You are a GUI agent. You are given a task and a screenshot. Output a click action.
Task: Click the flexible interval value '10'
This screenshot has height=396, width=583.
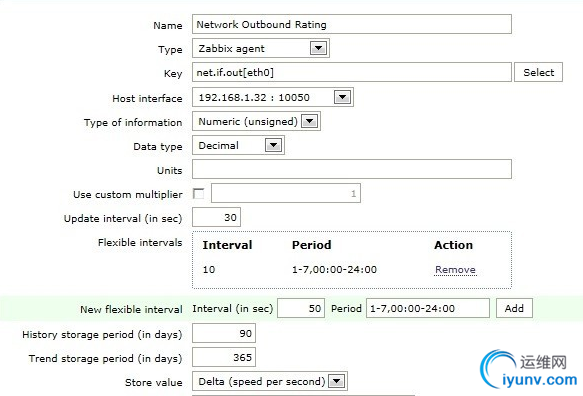pyautogui.click(x=209, y=270)
